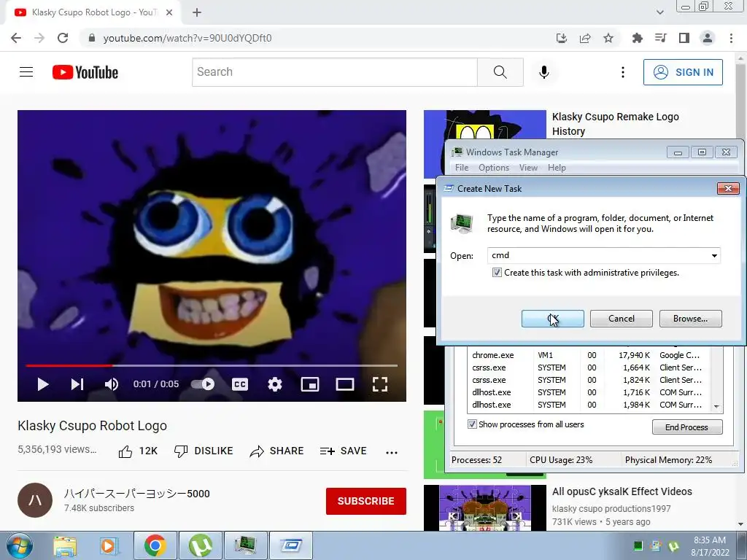Open Task Manager Options menu

point(494,168)
